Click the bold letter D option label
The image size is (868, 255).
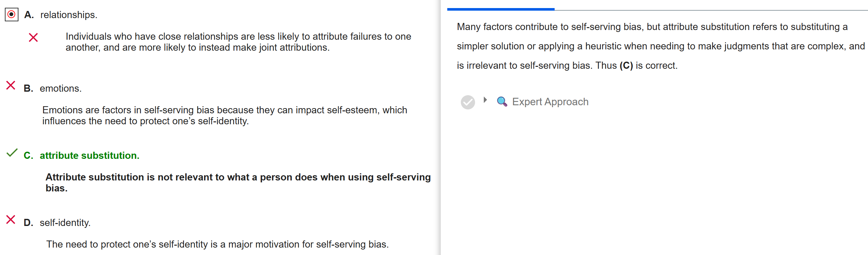pos(28,223)
